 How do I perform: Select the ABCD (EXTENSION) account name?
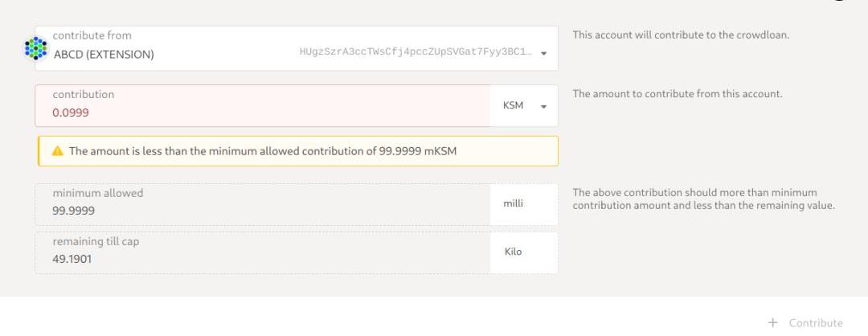tap(103, 55)
